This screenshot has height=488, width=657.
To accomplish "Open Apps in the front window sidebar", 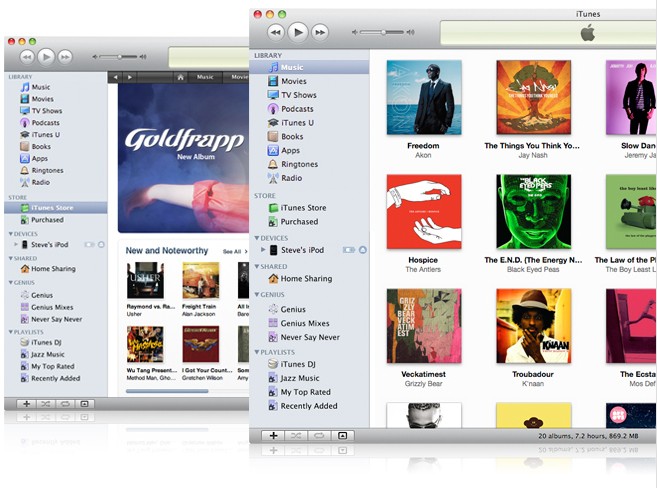I will point(309,150).
